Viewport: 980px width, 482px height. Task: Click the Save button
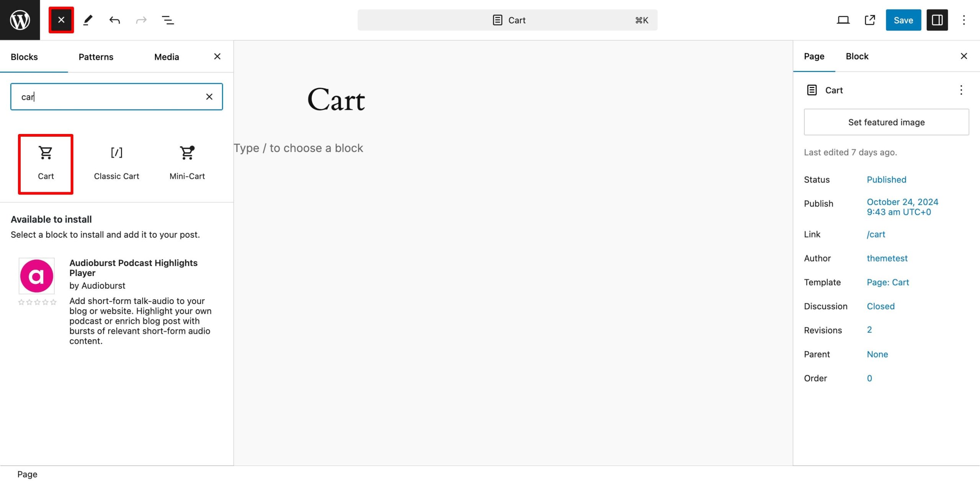[x=904, y=20]
